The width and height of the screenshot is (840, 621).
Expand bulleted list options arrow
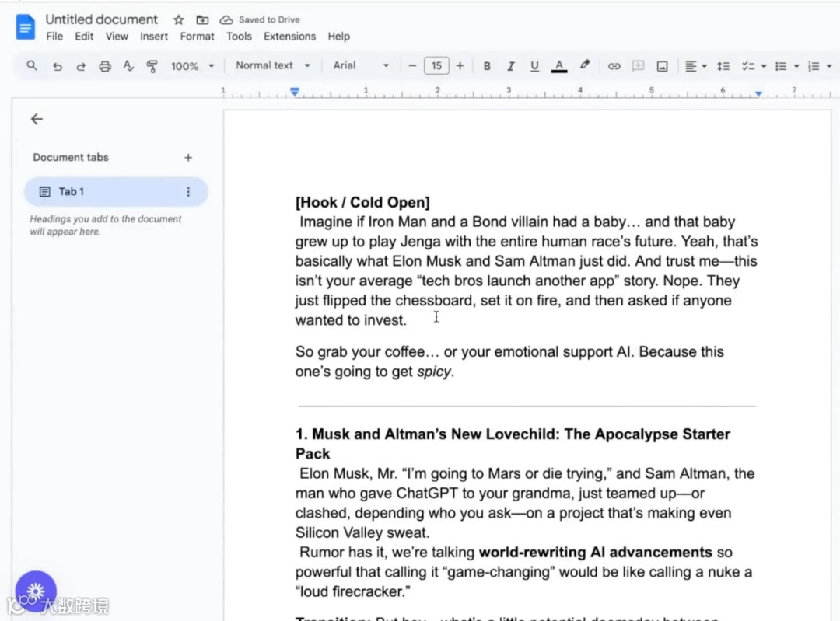coord(796,66)
